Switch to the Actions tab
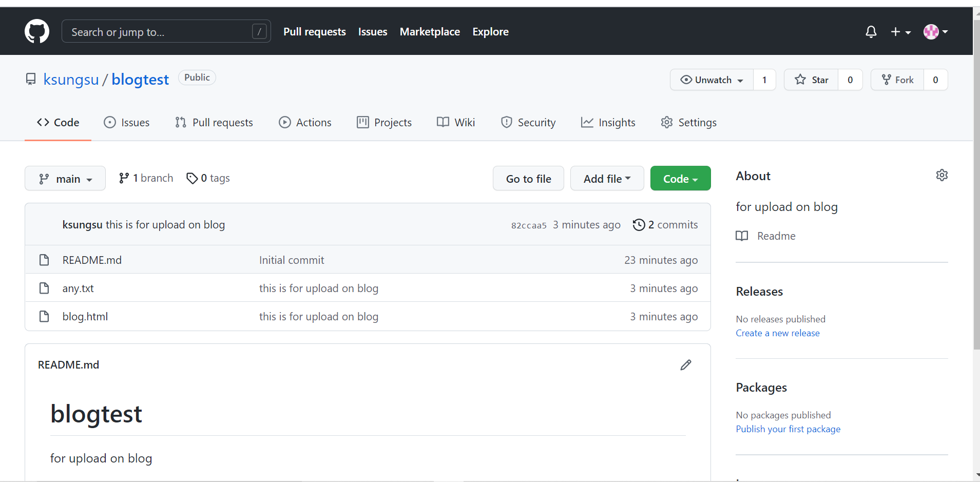This screenshot has height=482, width=980. click(x=305, y=123)
